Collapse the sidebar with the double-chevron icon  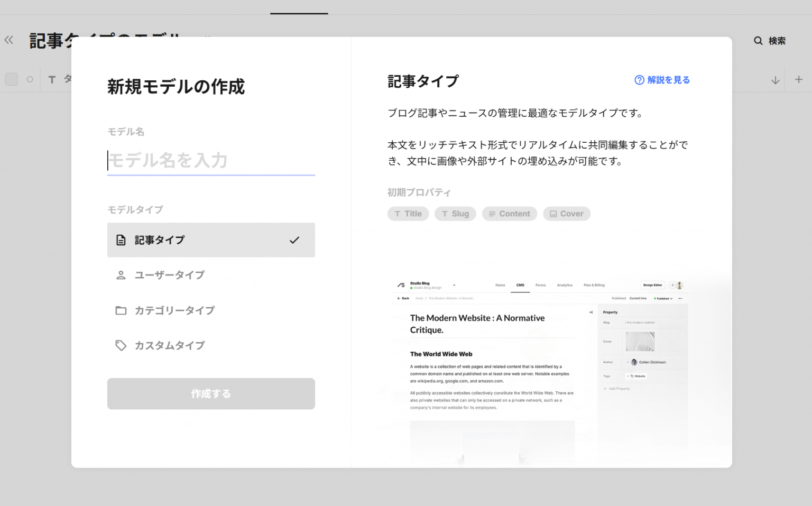click(8, 40)
